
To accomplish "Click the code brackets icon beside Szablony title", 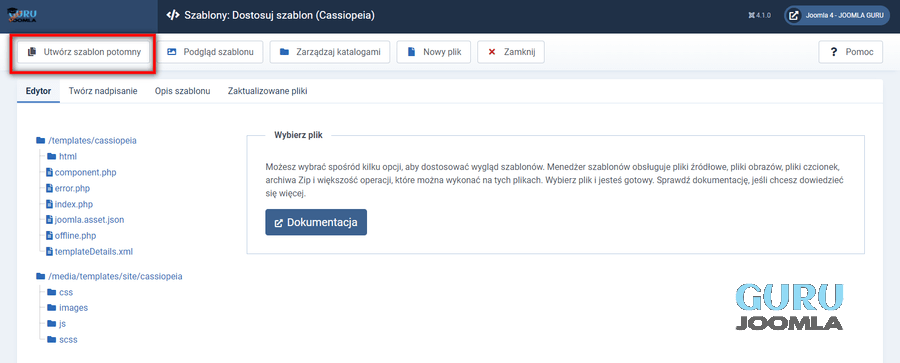I will [173, 16].
